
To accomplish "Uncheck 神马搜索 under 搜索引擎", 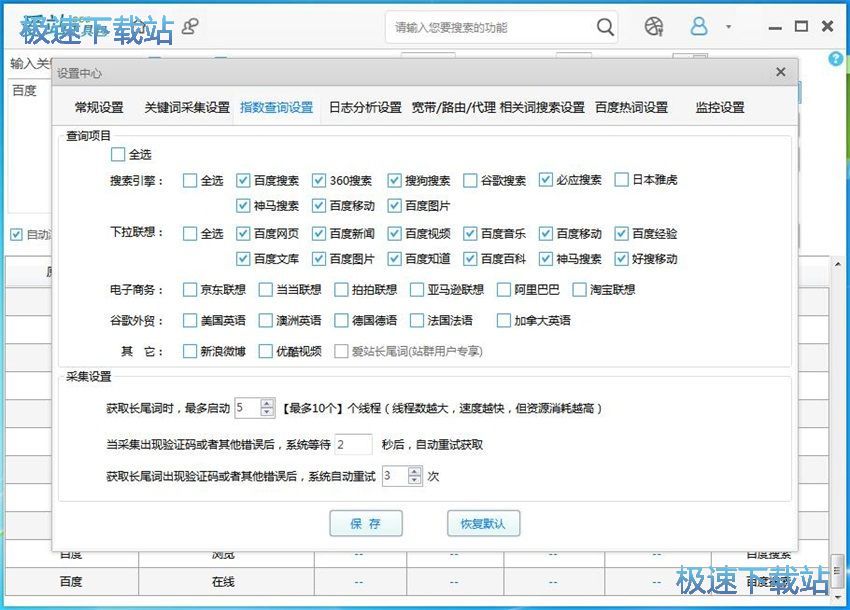I will (243, 206).
